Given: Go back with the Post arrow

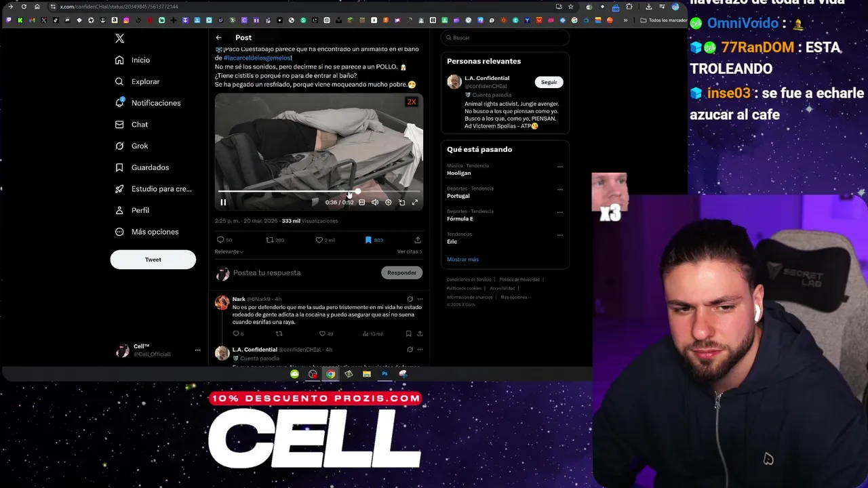Looking at the screenshot, I should [x=218, y=38].
